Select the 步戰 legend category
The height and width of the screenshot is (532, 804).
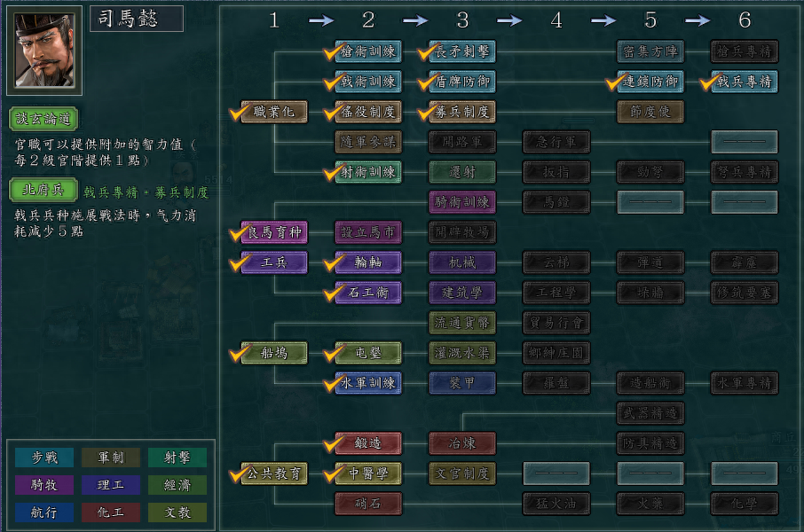[x=44, y=458]
